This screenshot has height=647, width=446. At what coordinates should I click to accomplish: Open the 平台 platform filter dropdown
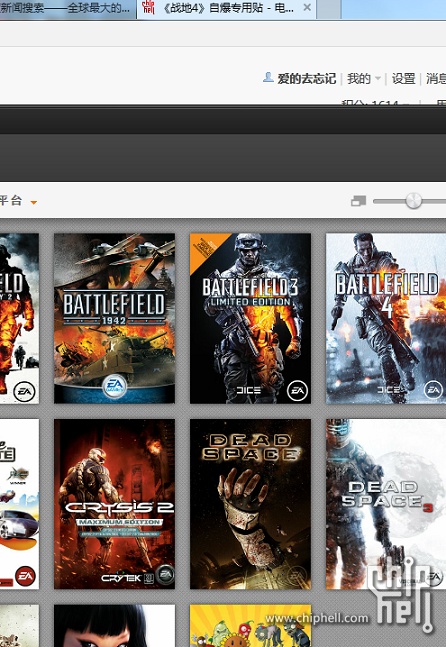19,201
